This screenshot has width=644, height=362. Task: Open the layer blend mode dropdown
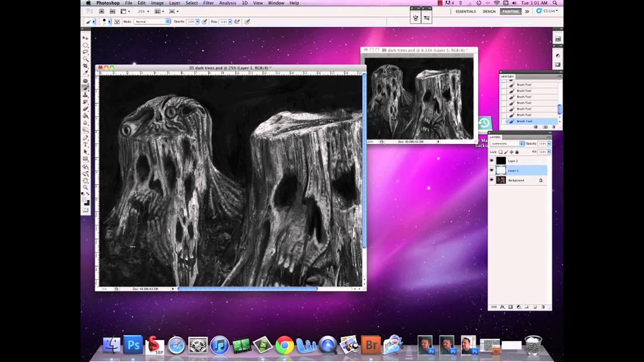point(507,144)
